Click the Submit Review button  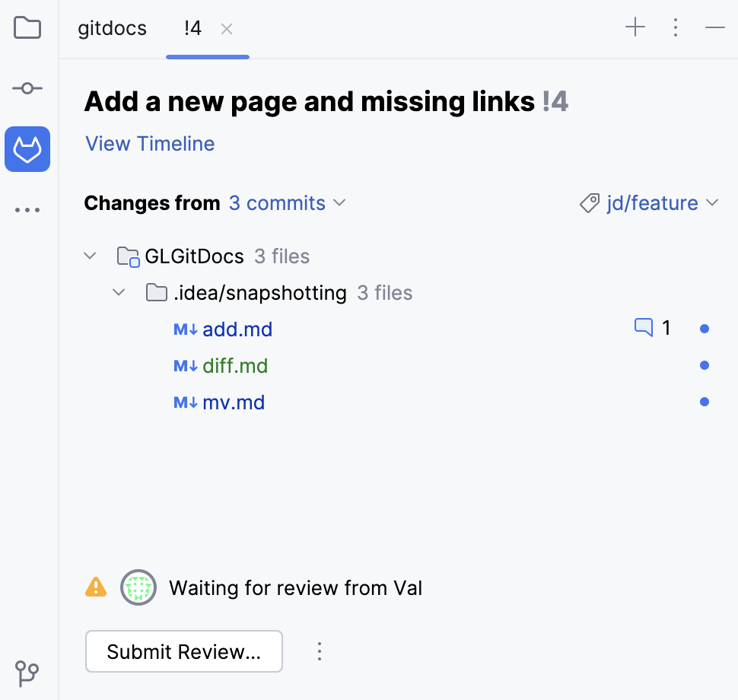pyautogui.click(x=183, y=651)
